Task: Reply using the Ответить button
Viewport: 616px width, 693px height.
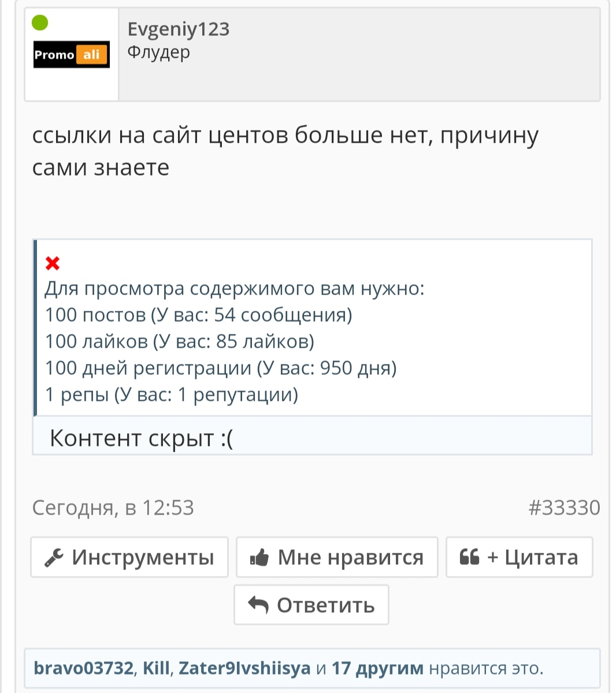Action: pyautogui.click(x=311, y=605)
